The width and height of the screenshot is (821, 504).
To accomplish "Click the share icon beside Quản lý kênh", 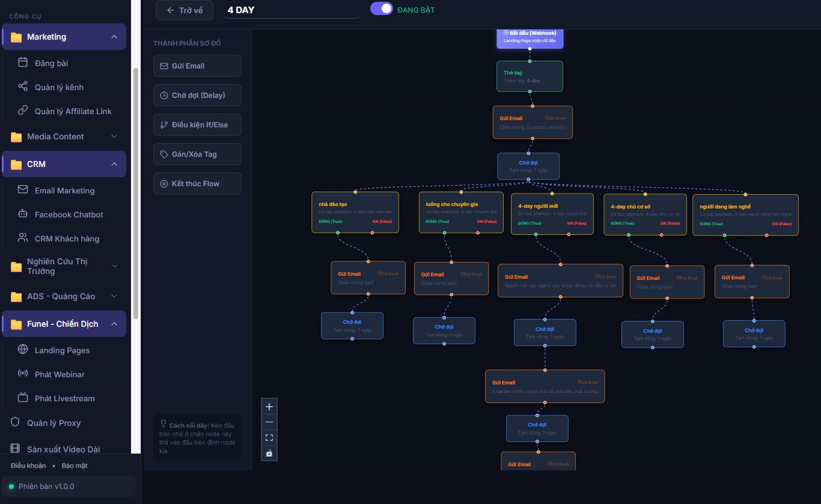I will pos(23,87).
